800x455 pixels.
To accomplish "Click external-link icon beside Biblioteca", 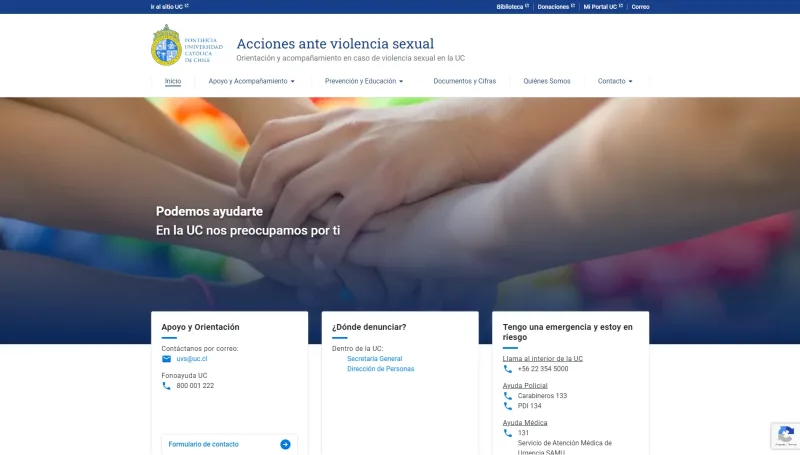I will pyautogui.click(x=527, y=6).
